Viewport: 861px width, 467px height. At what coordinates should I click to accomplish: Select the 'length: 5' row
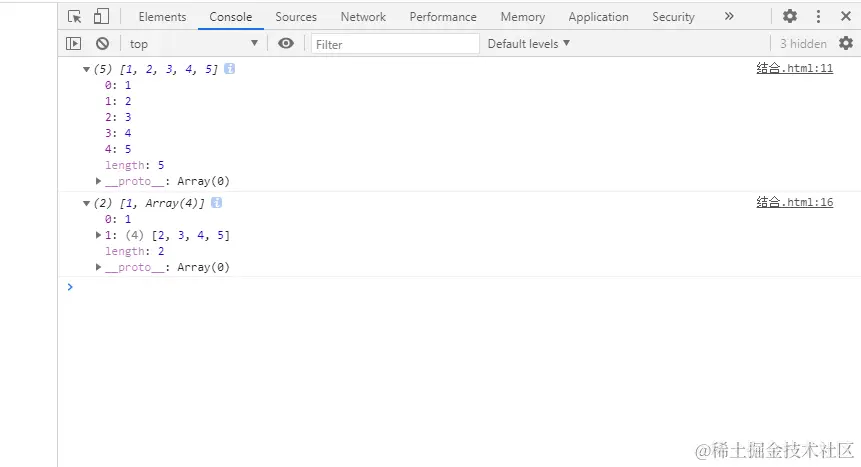(135, 165)
